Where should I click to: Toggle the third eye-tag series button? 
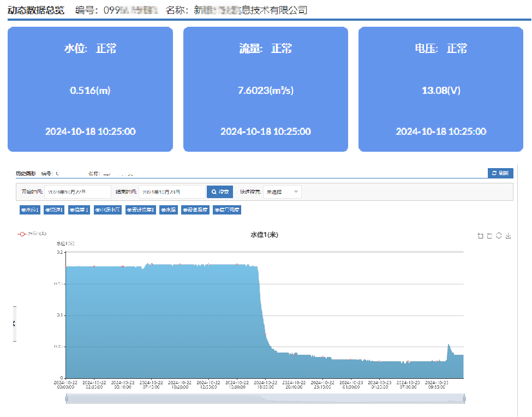79,210
